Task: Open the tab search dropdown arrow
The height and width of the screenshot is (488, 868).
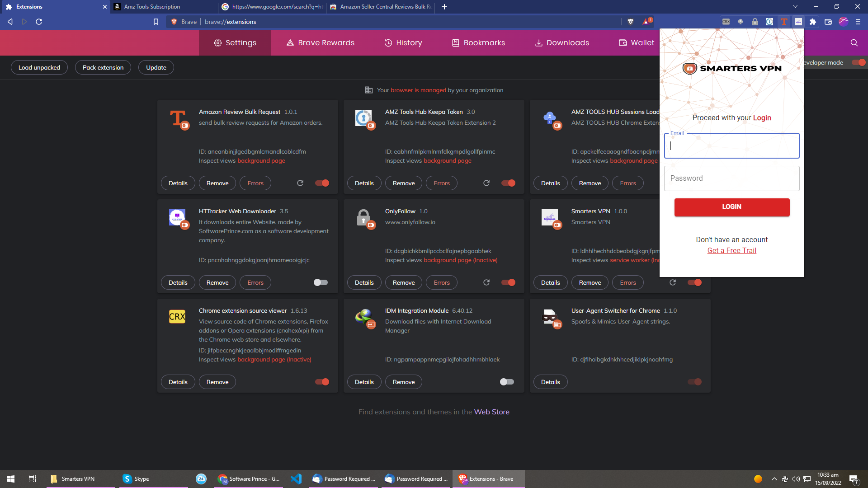Action: pos(795,7)
